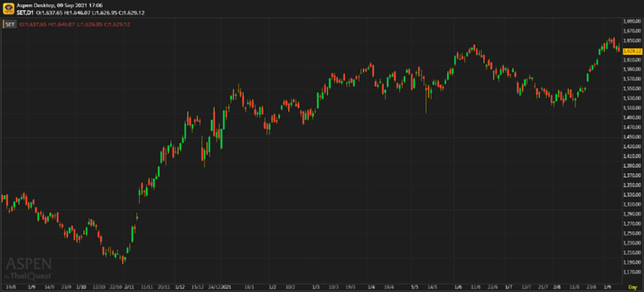Click the 22/6 date axis label
Screen dimensions: 644x292
[x=492, y=287]
